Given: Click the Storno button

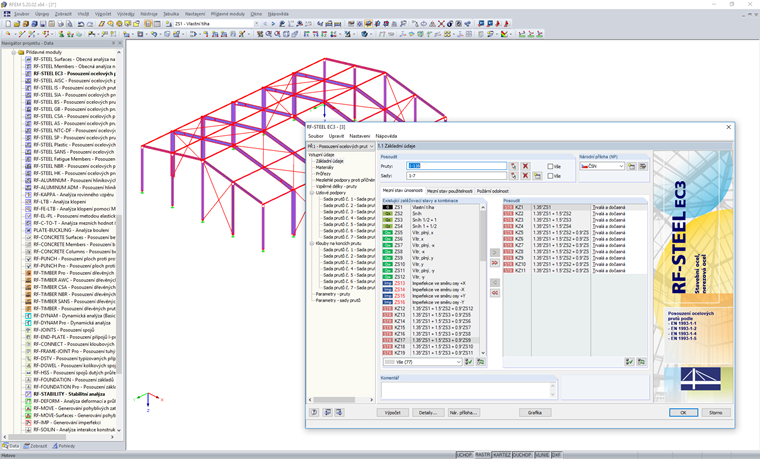Looking at the screenshot, I should click(715, 412).
